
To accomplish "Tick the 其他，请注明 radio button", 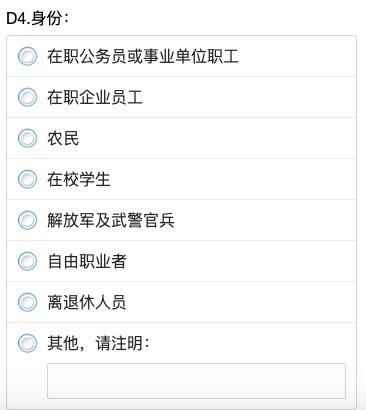I will click(x=27, y=343).
